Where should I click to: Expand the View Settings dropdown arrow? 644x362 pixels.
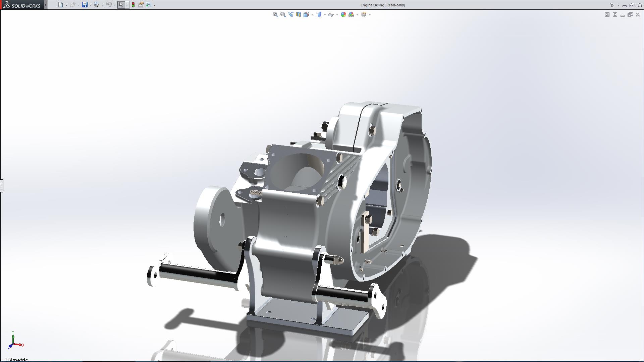click(370, 15)
